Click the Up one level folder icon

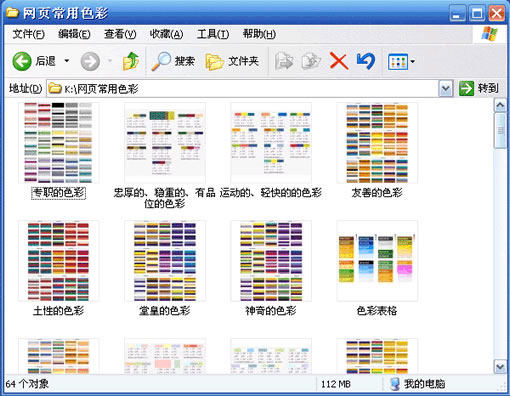click(131, 61)
